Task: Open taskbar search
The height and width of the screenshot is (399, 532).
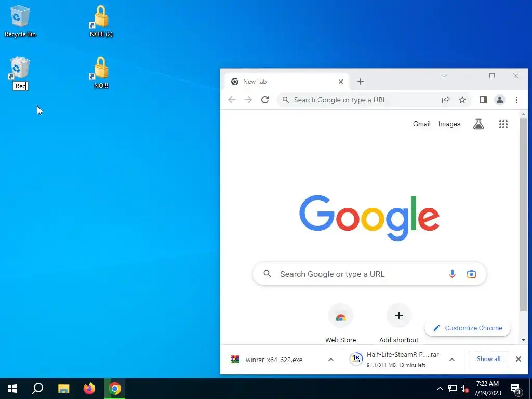Action: pos(37,389)
